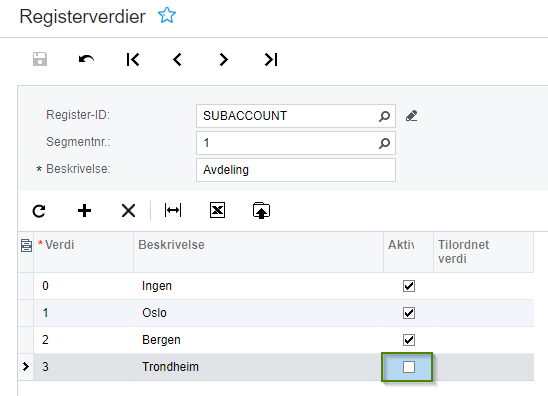Go to first record

point(133,59)
